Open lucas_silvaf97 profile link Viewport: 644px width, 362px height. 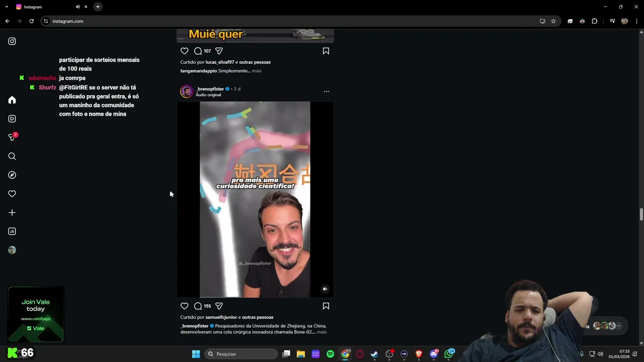tap(220, 62)
